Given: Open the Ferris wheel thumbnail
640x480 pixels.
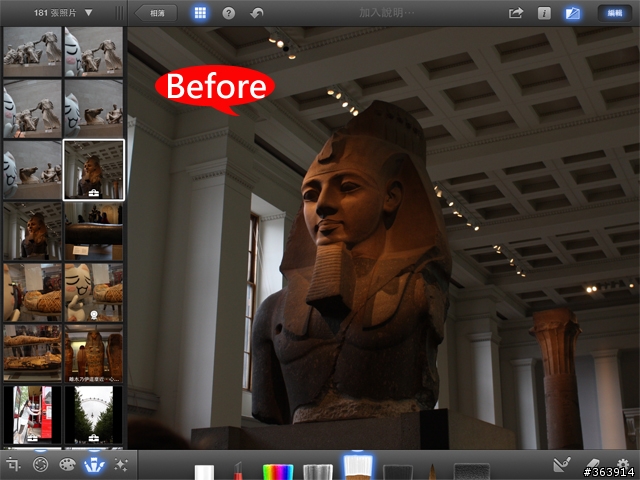Looking at the screenshot, I should pos(94,415).
